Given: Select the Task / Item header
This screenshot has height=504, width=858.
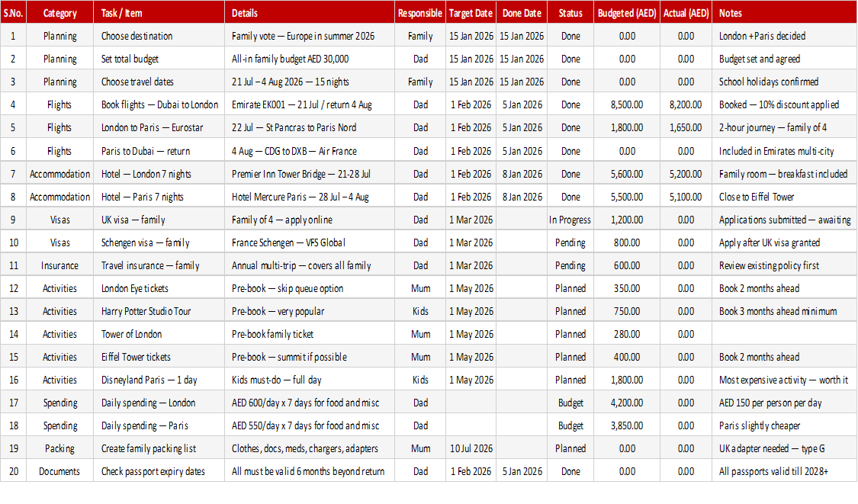Looking at the screenshot, I should click(159, 13).
